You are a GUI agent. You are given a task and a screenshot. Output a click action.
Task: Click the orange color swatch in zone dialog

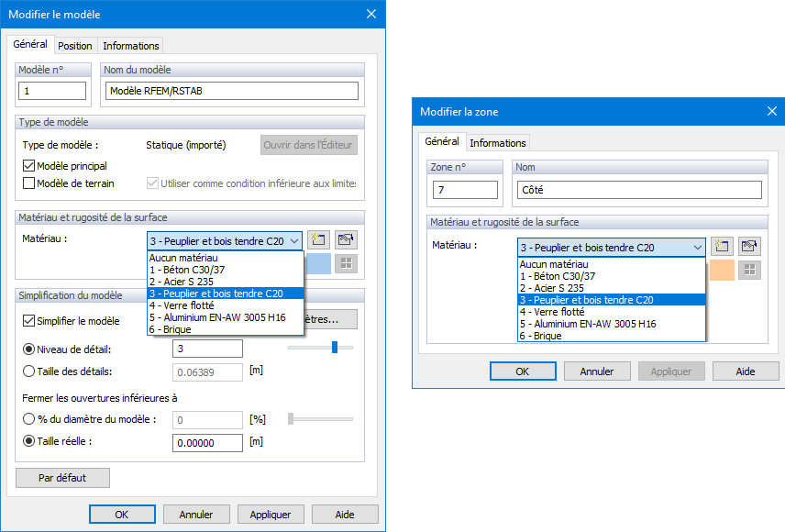pos(722,270)
